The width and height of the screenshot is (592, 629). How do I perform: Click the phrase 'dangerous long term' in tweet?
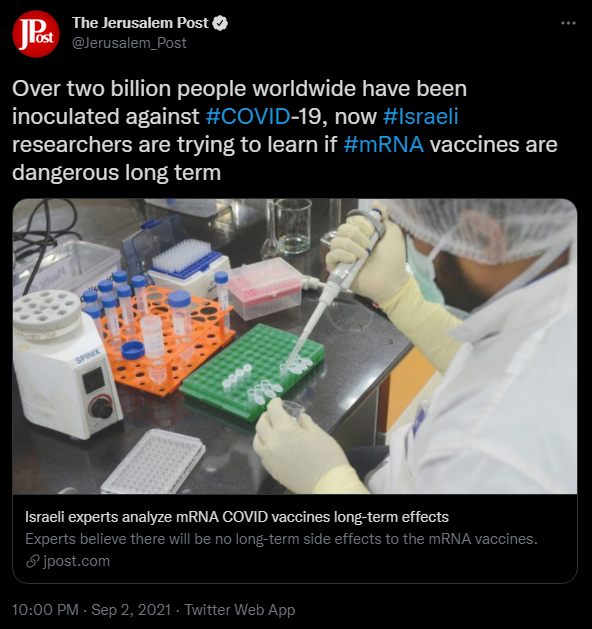117,173
